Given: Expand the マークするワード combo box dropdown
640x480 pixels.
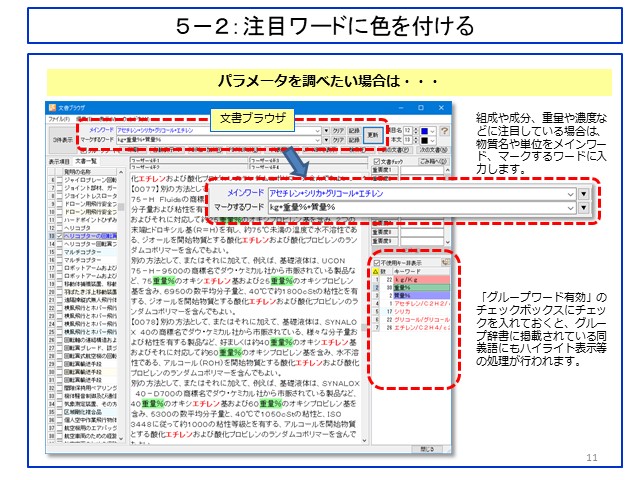Looking at the screenshot, I should pos(570,208).
